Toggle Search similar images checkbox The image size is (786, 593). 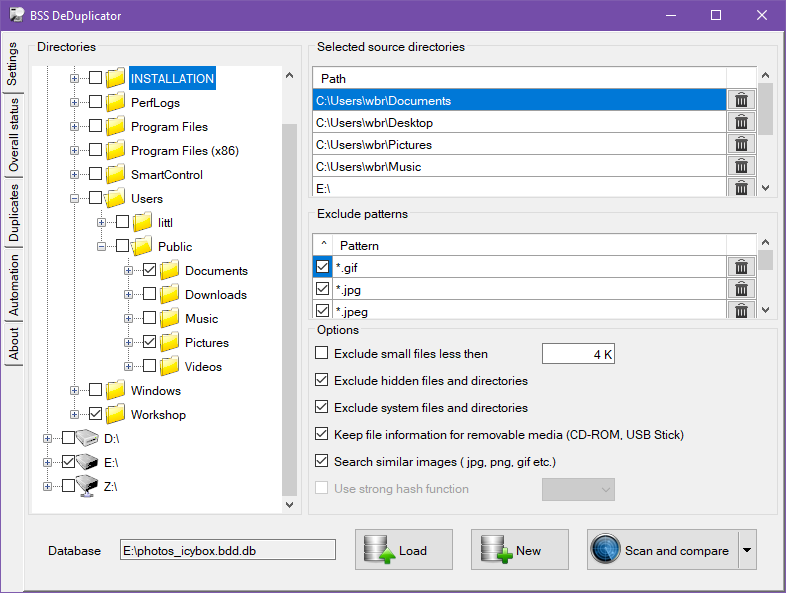coord(322,462)
